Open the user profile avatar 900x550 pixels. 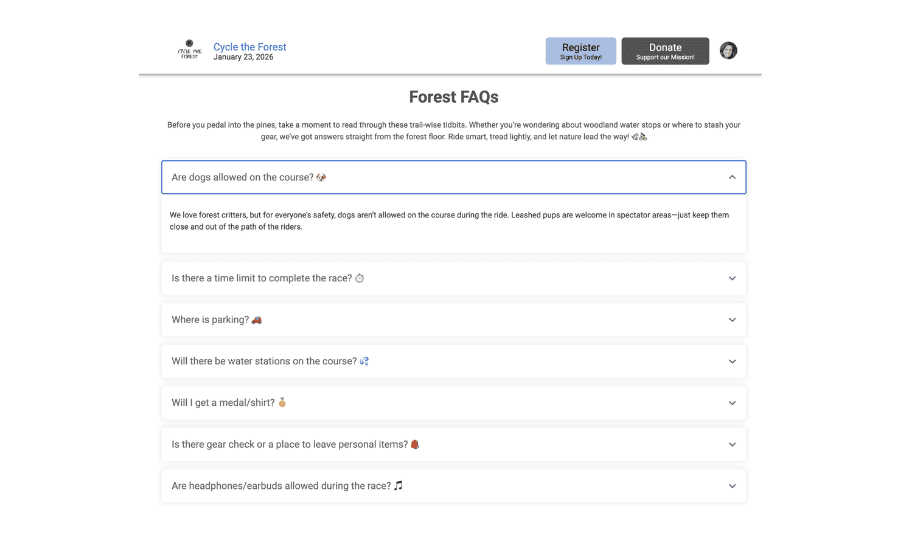(728, 51)
